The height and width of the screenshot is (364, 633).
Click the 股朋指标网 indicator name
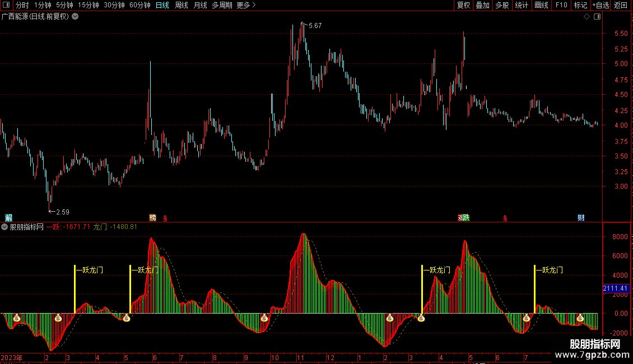click(27, 227)
